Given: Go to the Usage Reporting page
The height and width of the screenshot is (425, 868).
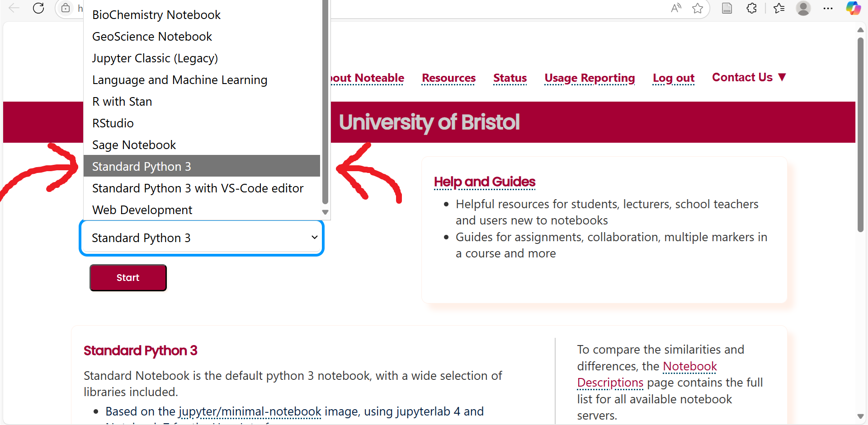Looking at the screenshot, I should click(590, 78).
